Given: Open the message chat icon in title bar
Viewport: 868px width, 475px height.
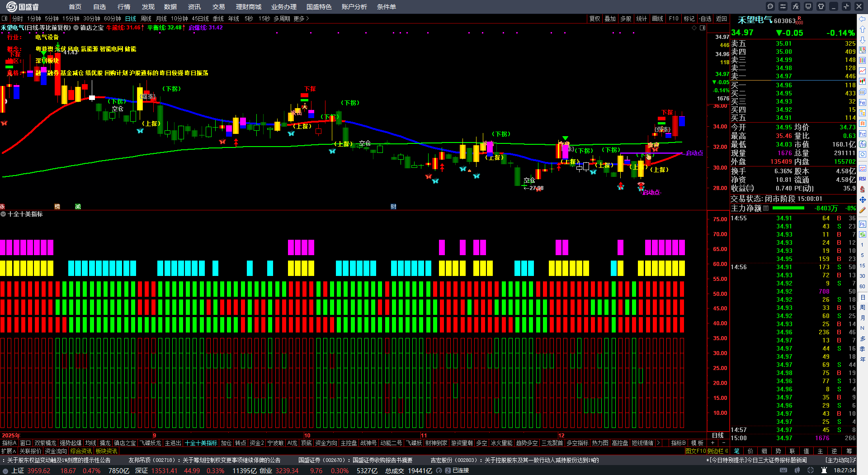Looking at the screenshot, I should click(770, 6).
